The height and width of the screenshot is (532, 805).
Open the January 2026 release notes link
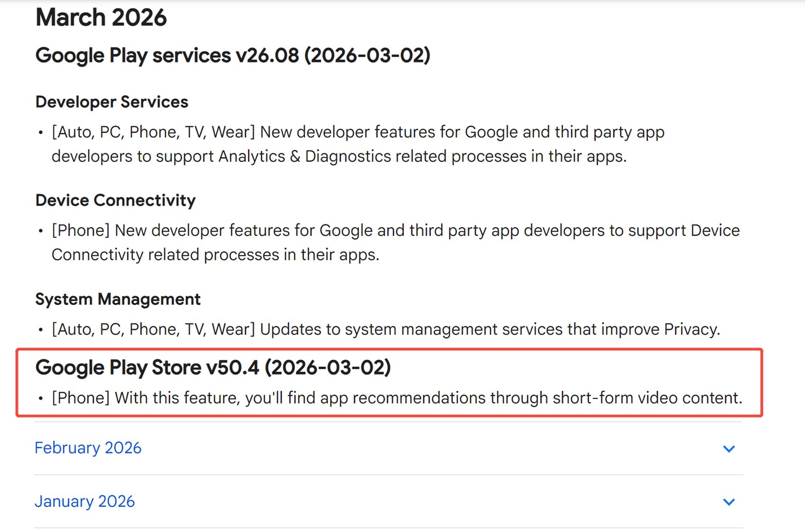tap(84, 501)
